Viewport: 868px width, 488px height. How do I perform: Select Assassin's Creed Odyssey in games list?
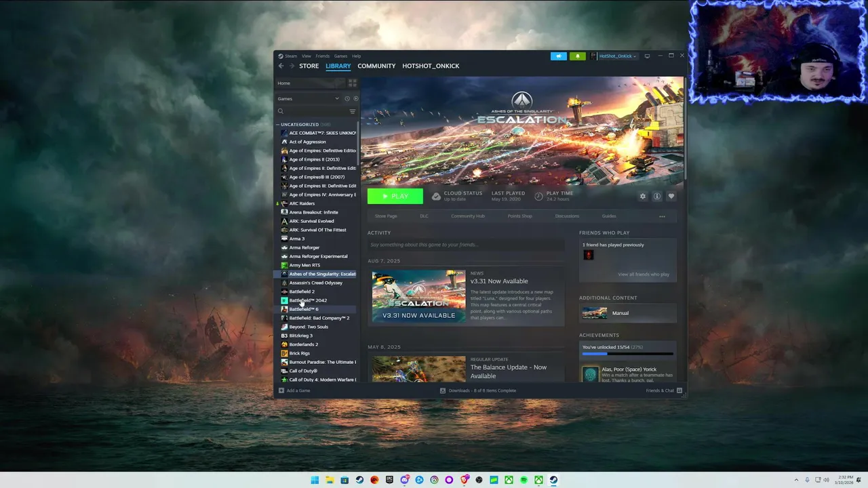tap(316, 283)
